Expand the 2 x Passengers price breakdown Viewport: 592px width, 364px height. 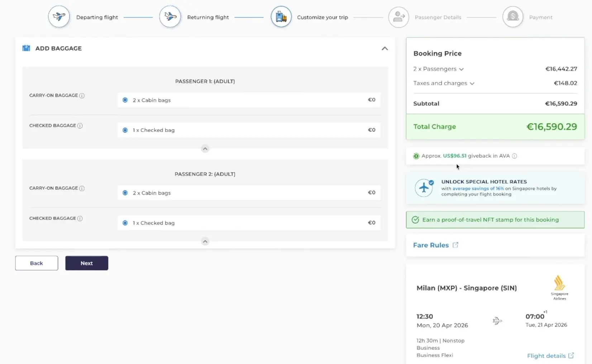click(461, 69)
